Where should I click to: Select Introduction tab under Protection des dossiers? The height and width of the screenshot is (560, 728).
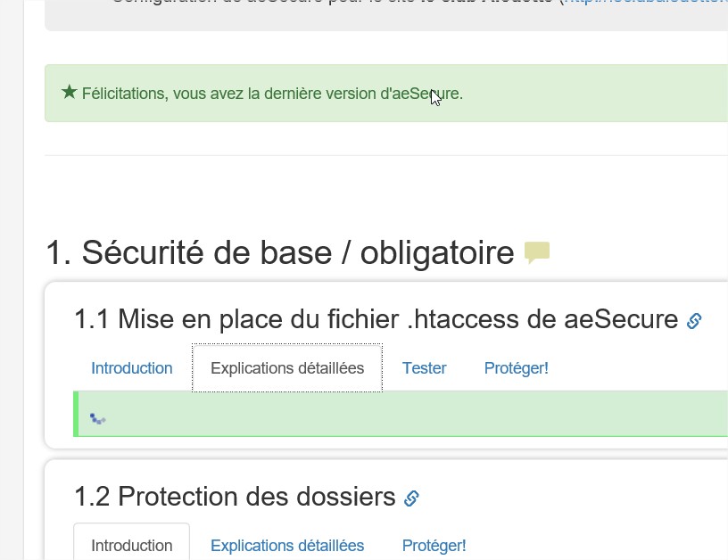pos(132,545)
